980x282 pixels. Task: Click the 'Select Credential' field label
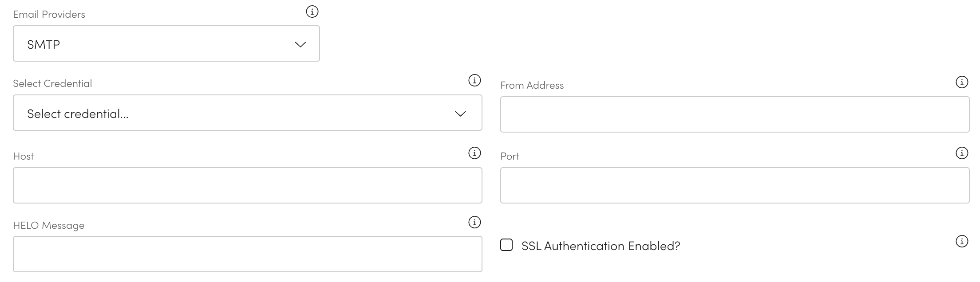(52, 83)
